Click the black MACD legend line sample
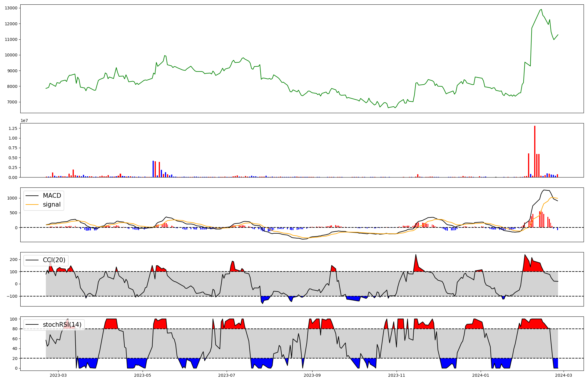 click(32, 196)
